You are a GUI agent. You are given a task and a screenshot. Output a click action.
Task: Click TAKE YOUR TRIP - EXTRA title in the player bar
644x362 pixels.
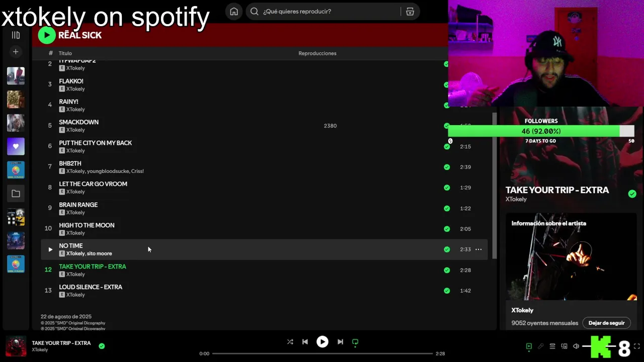[61, 343]
